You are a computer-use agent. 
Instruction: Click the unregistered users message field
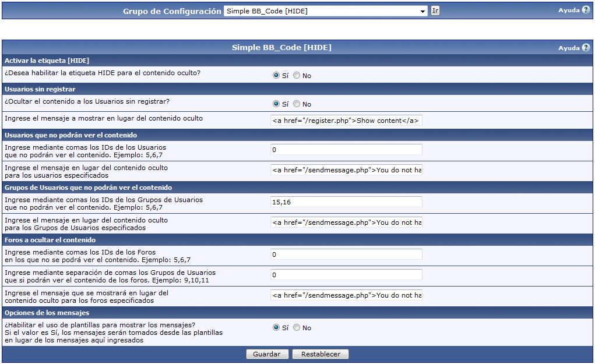346,121
